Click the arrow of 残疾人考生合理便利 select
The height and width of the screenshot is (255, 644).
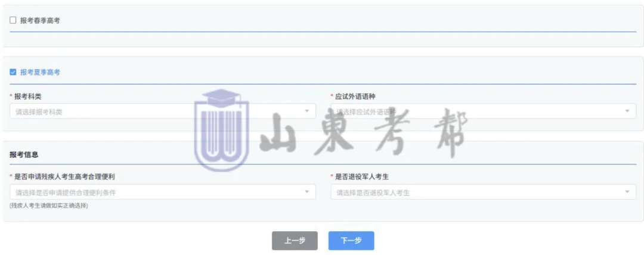point(307,192)
